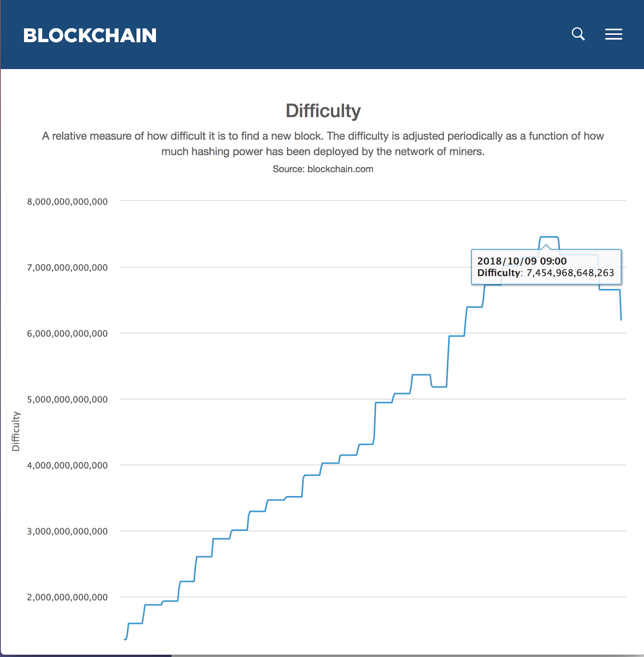Click the 7,000,000,000,000 axis label
The width and height of the screenshot is (644, 657).
tap(67, 268)
